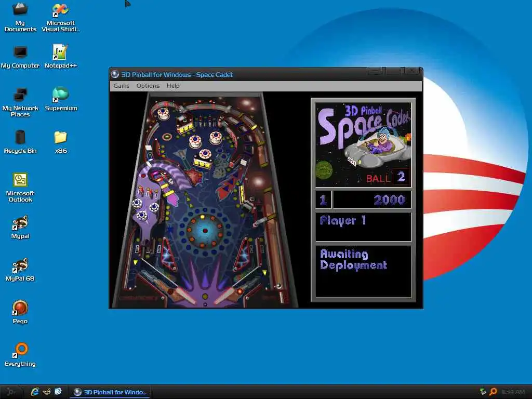The height and width of the screenshot is (399, 532).
Task: Click the Space Cadet logo image
Action: (363, 145)
